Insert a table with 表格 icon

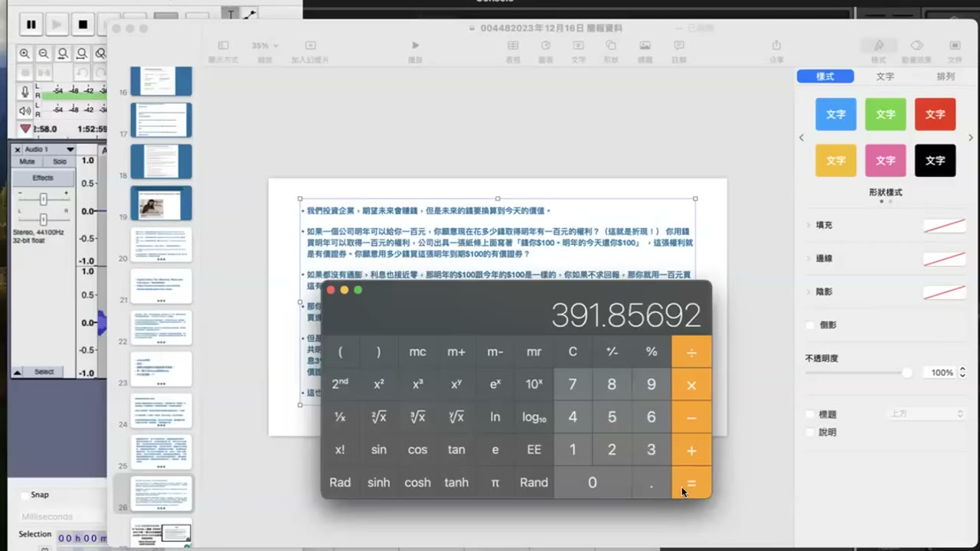[513, 46]
